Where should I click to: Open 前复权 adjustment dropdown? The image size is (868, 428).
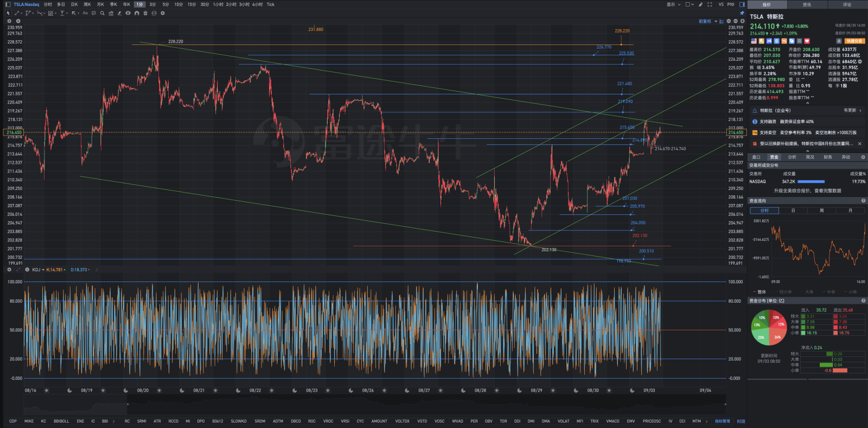[x=708, y=21]
